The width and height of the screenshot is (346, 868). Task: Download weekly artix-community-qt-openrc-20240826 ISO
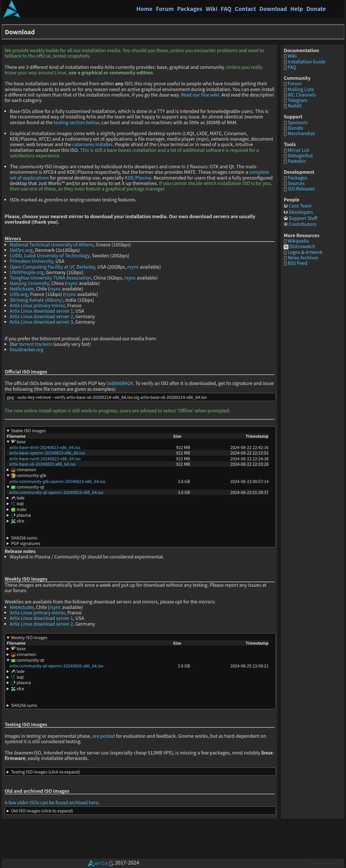tap(56, 666)
